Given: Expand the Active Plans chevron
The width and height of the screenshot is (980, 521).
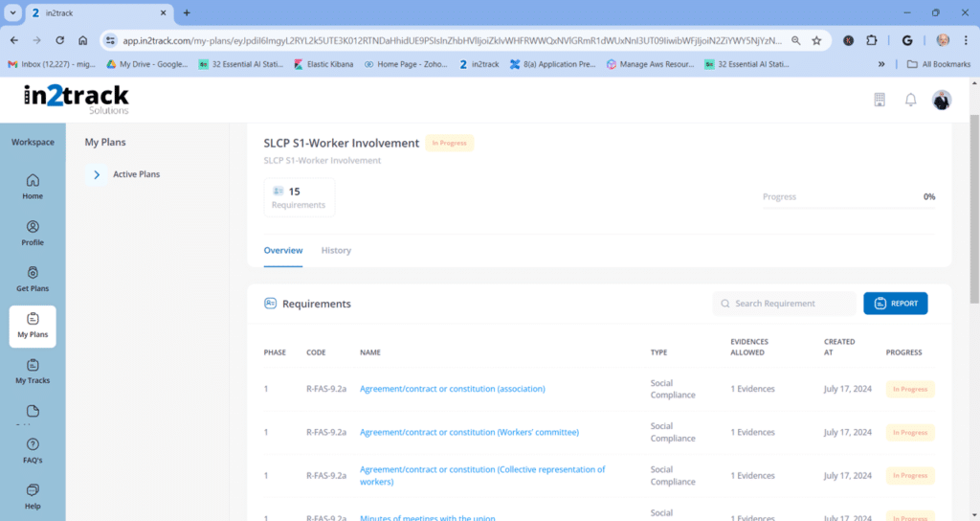Looking at the screenshot, I should tap(97, 174).
